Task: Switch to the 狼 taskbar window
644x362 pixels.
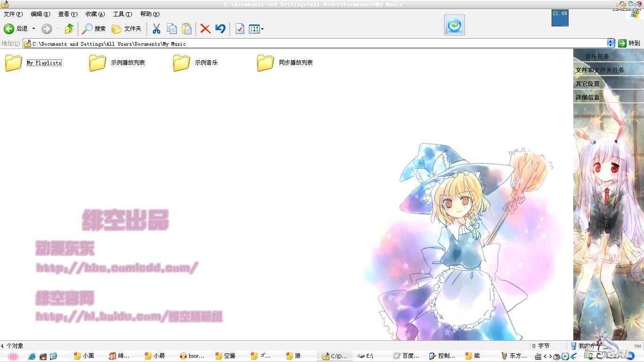Action: pyautogui.click(x=294, y=356)
